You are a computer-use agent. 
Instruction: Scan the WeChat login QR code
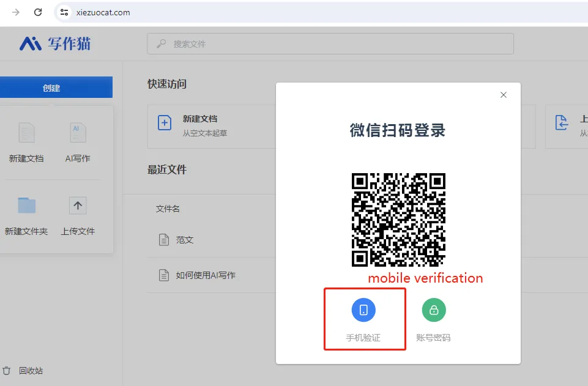(x=398, y=220)
